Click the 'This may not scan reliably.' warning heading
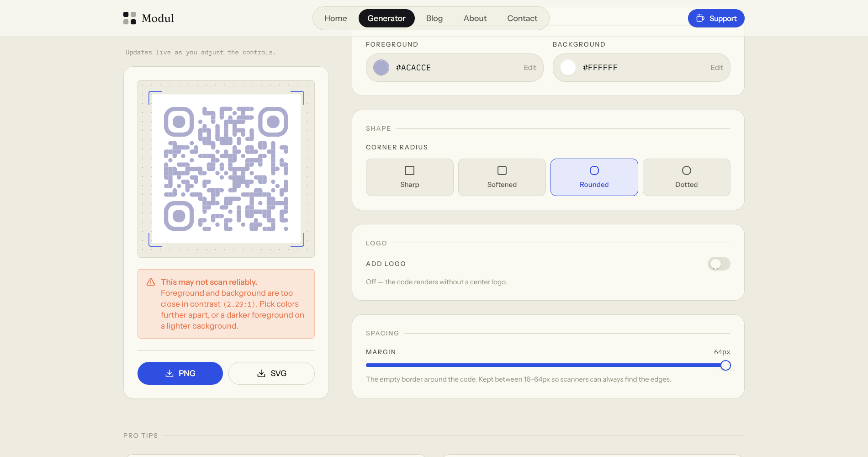Image resolution: width=868 pixels, height=457 pixels. point(209,282)
